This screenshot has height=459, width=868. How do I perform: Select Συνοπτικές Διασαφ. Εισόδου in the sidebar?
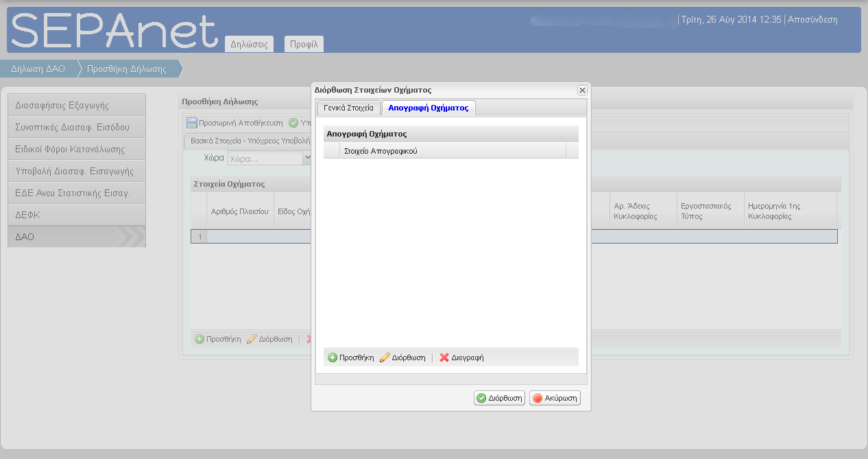click(x=77, y=127)
